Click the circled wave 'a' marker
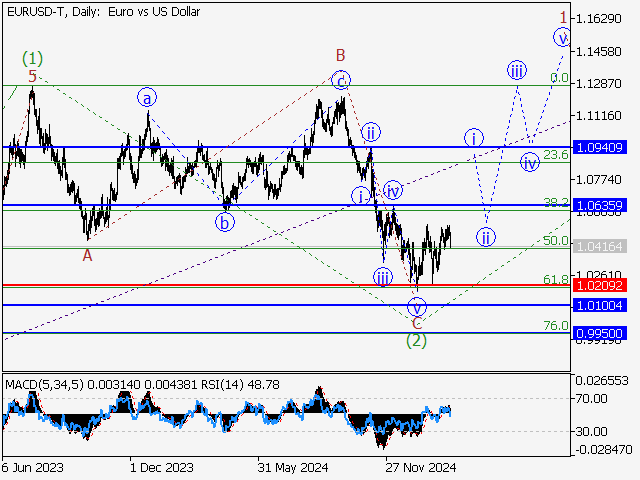Image resolution: width=640 pixels, height=480 pixels. [147, 98]
